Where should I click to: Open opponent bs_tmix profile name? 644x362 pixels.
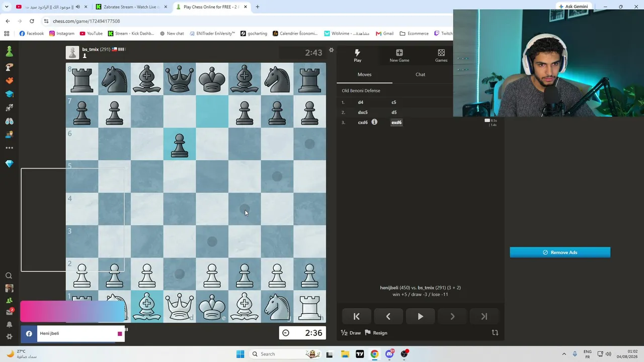pyautogui.click(x=91, y=49)
